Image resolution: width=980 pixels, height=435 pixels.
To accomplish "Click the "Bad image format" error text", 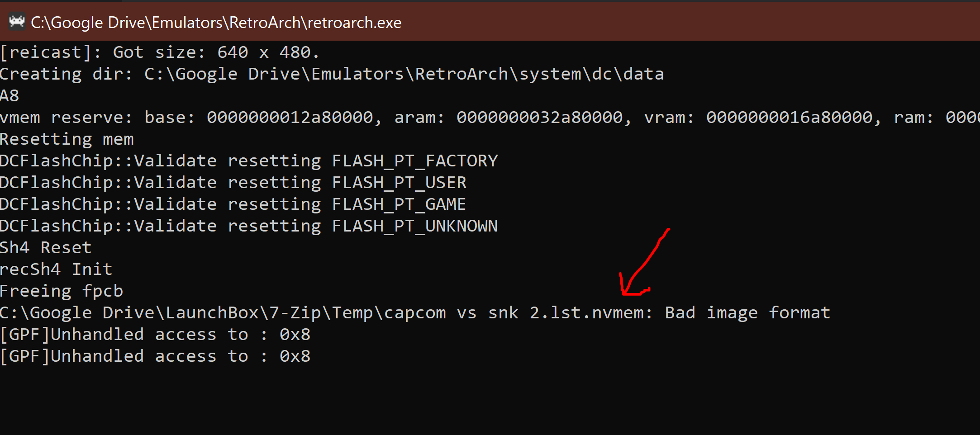I will pos(747,313).
